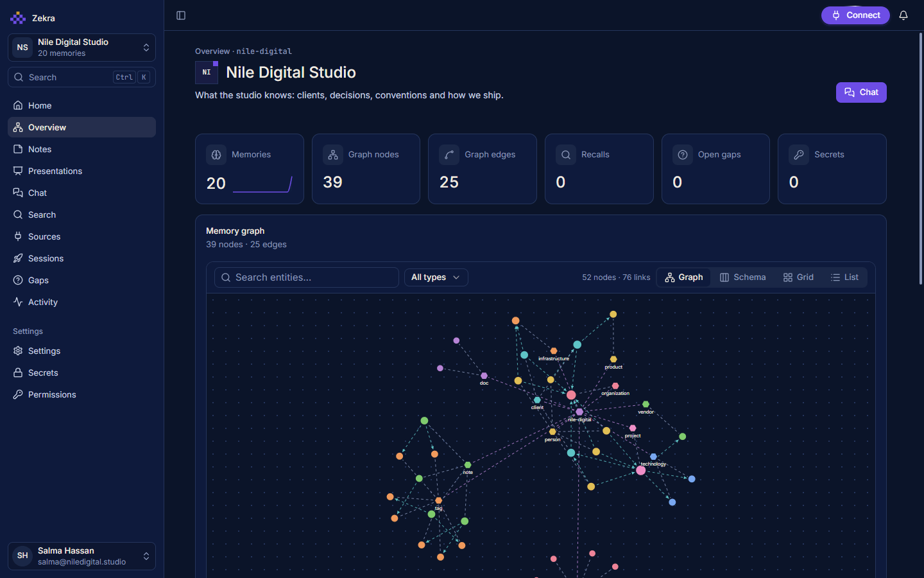Image resolution: width=924 pixels, height=578 pixels.
Task: Select the infrastructure graph node
Action: tap(554, 351)
